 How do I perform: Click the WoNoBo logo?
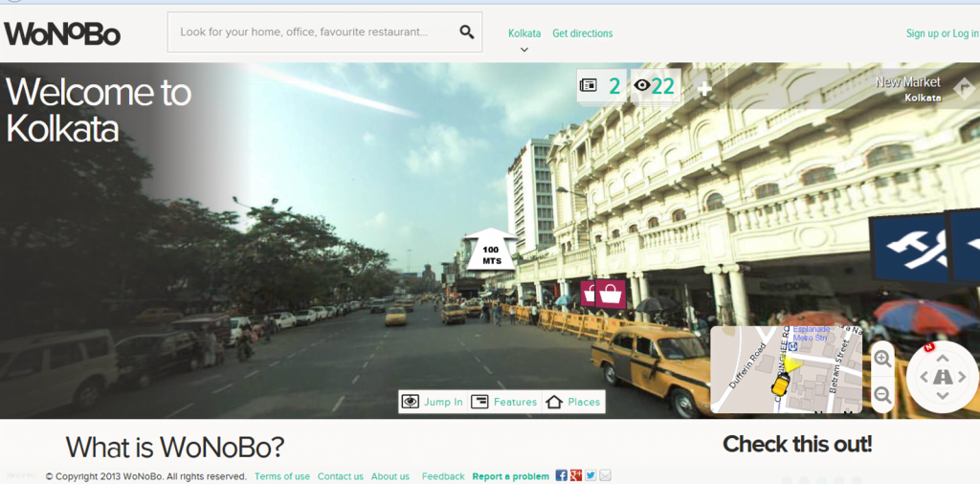pos(62,33)
